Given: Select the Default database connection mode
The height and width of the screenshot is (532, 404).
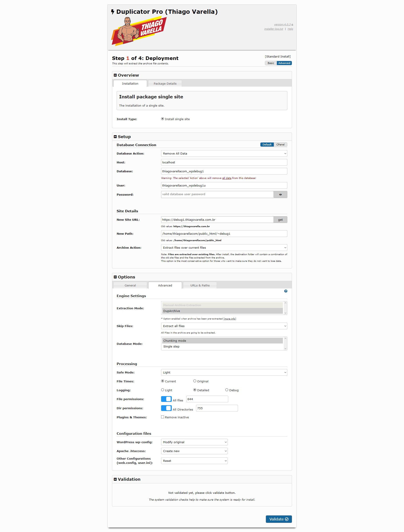Looking at the screenshot, I should point(267,145).
